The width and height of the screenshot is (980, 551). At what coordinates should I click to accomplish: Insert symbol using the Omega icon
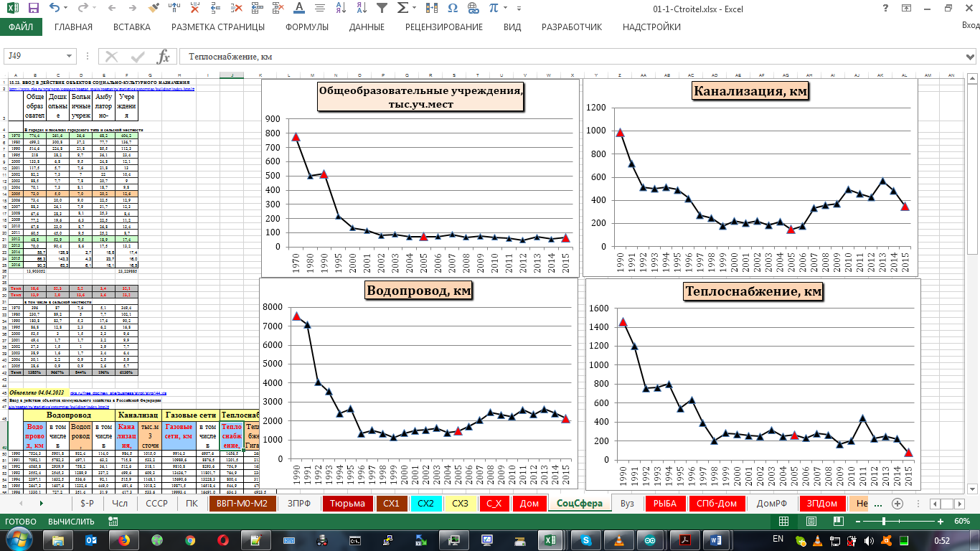pyautogui.click(x=452, y=9)
